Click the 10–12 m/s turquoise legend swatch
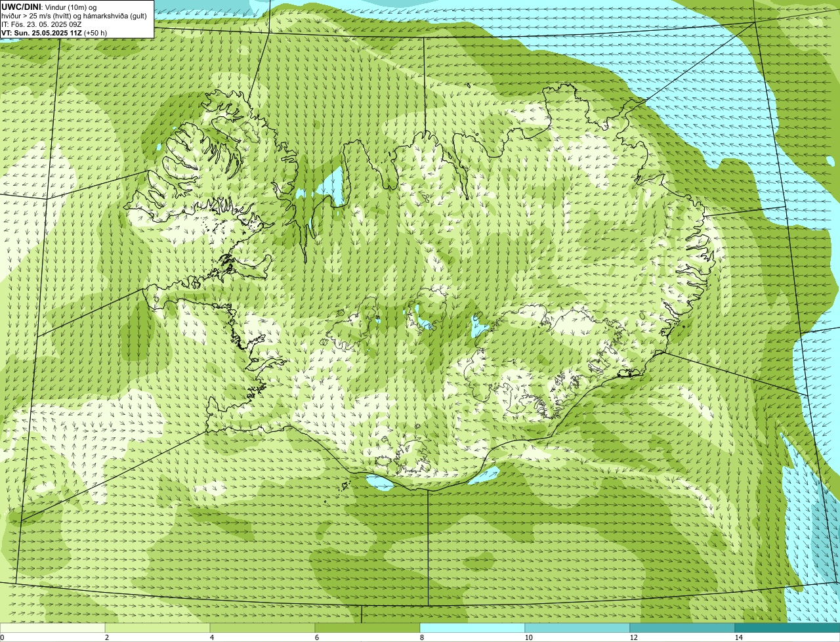 577,628
